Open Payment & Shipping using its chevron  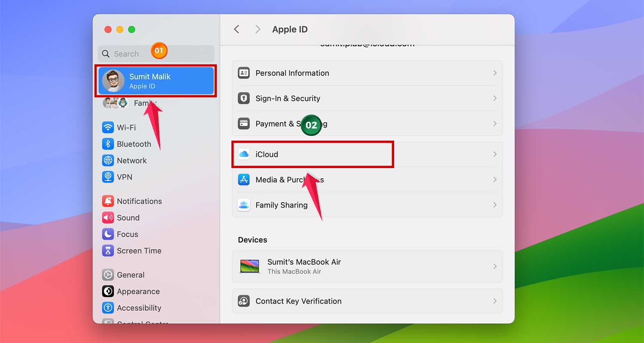[495, 123]
